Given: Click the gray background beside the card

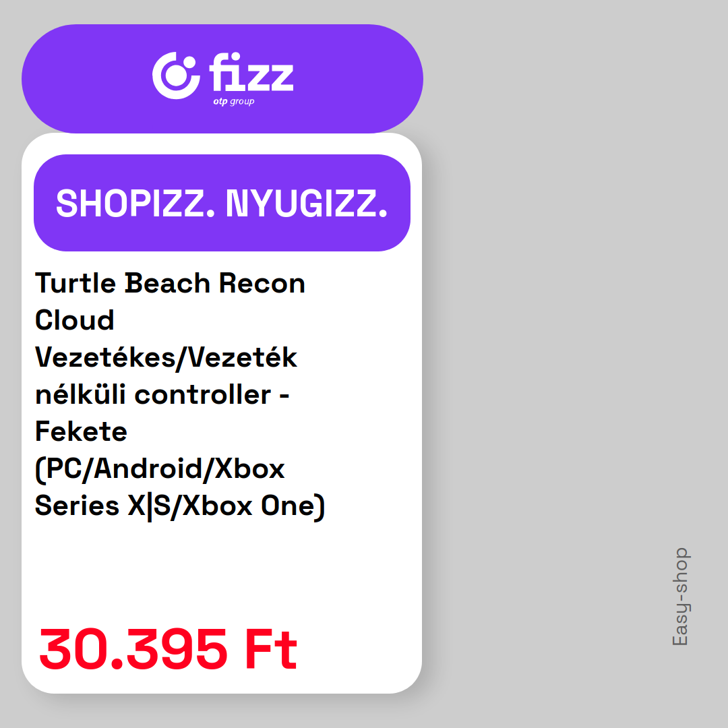Looking at the screenshot, I should click(557, 325).
